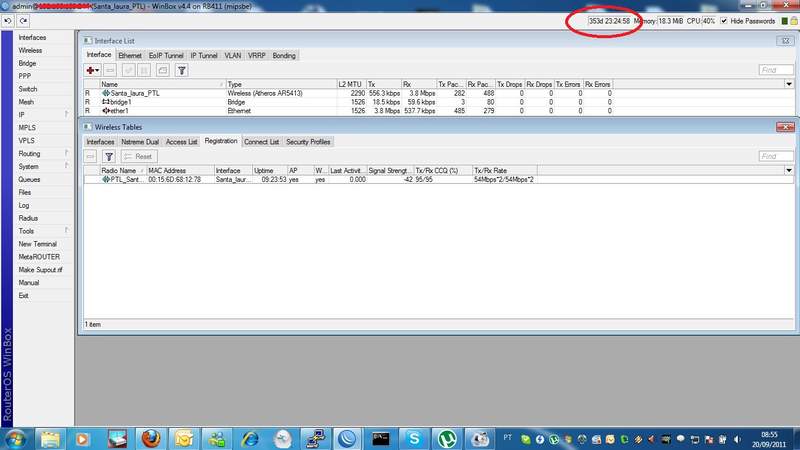Open MetaROUTER from the sidebar

[x=39, y=257]
